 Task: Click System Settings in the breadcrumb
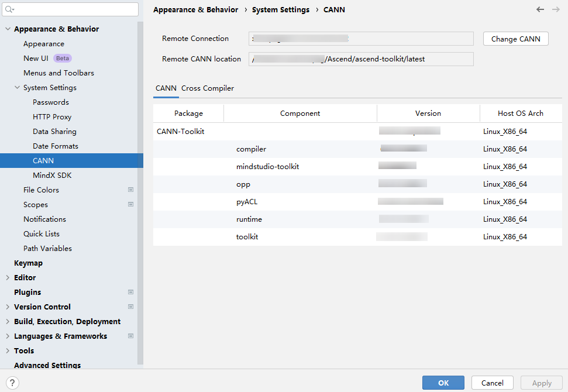click(281, 10)
